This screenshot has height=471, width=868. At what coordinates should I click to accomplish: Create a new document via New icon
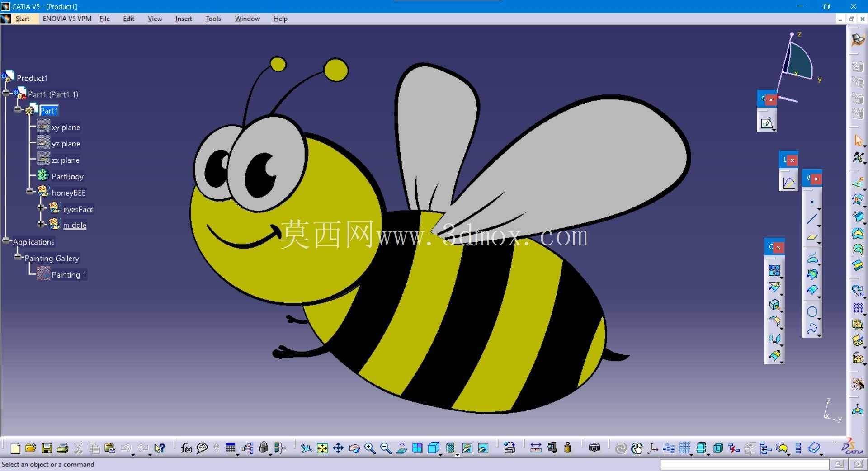tap(15, 448)
